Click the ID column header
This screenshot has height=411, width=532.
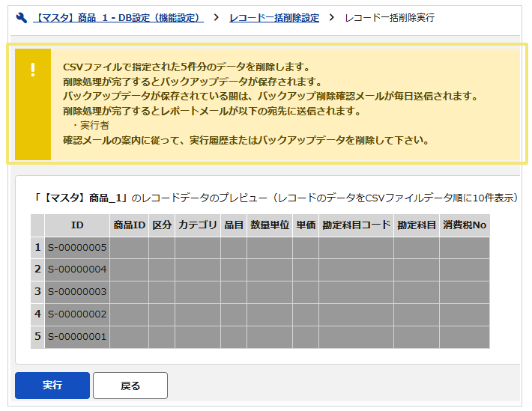click(x=77, y=225)
